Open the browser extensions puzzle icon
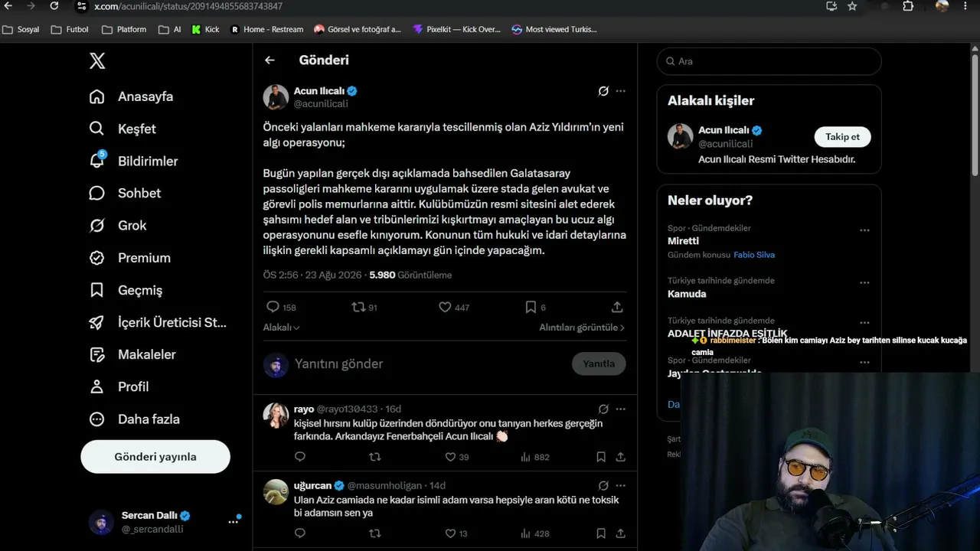 click(908, 6)
